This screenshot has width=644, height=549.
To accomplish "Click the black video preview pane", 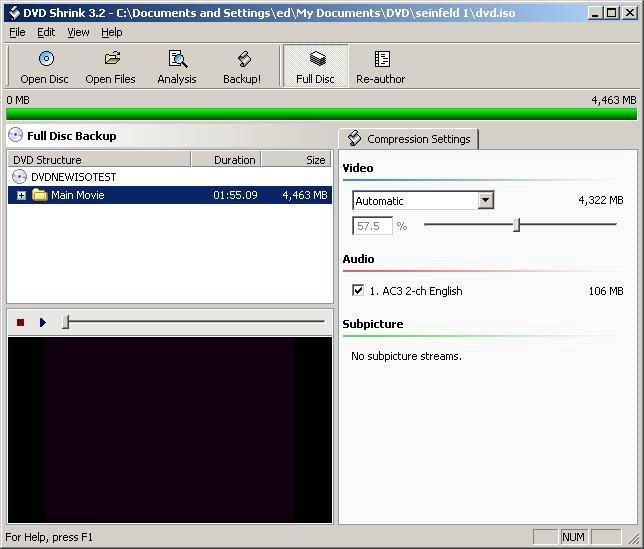I will (x=170, y=430).
